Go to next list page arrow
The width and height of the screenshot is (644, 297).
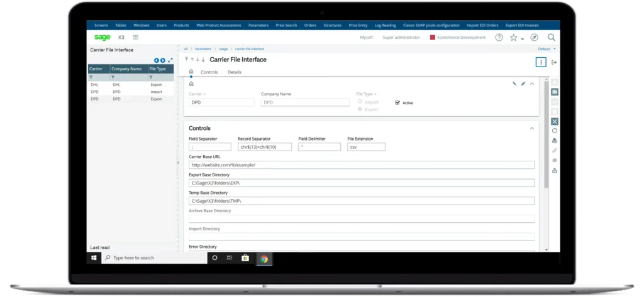click(x=163, y=60)
